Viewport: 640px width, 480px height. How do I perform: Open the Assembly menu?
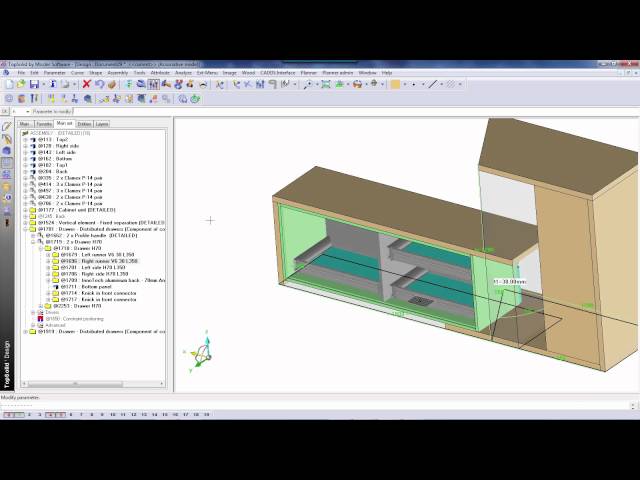pyautogui.click(x=117, y=73)
